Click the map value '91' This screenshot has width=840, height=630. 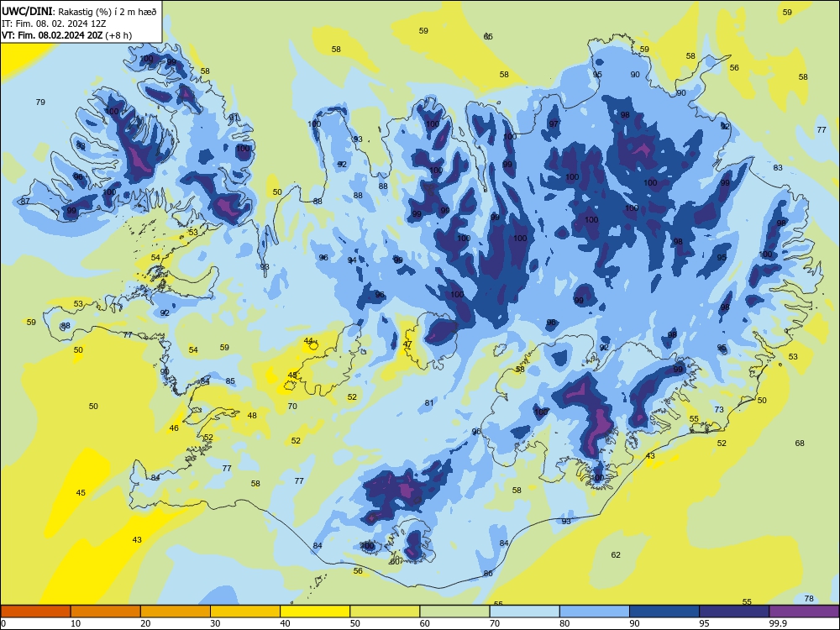[234, 118]
